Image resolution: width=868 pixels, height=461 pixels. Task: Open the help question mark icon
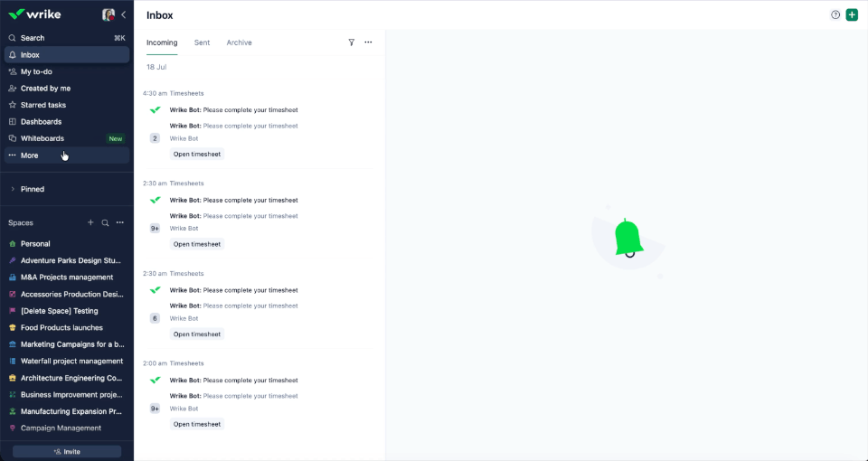point(835,15)
